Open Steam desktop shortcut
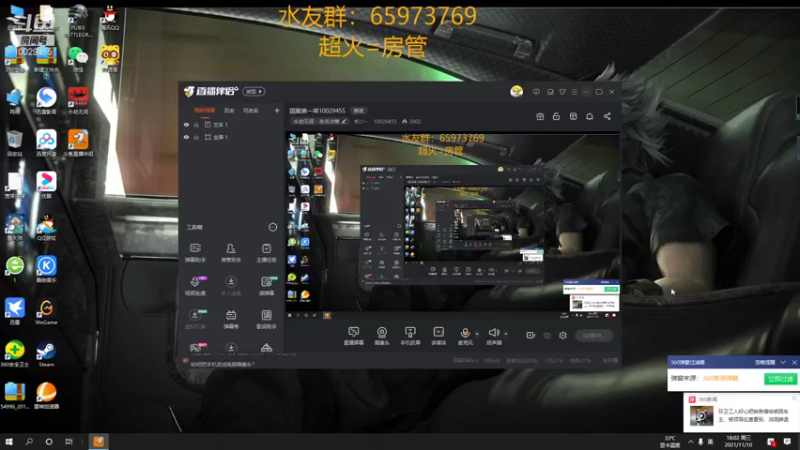800x450 pixels. (x=46, y=354)
